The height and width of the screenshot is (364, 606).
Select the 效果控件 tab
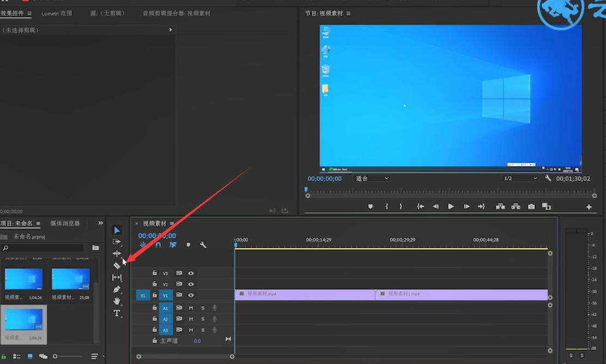[x=13, y=13]
